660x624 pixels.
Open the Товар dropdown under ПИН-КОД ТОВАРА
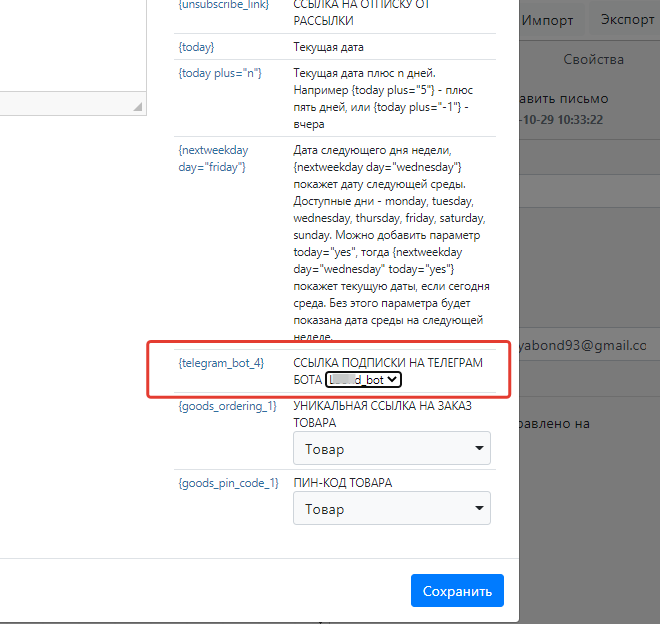pos(392,509)
